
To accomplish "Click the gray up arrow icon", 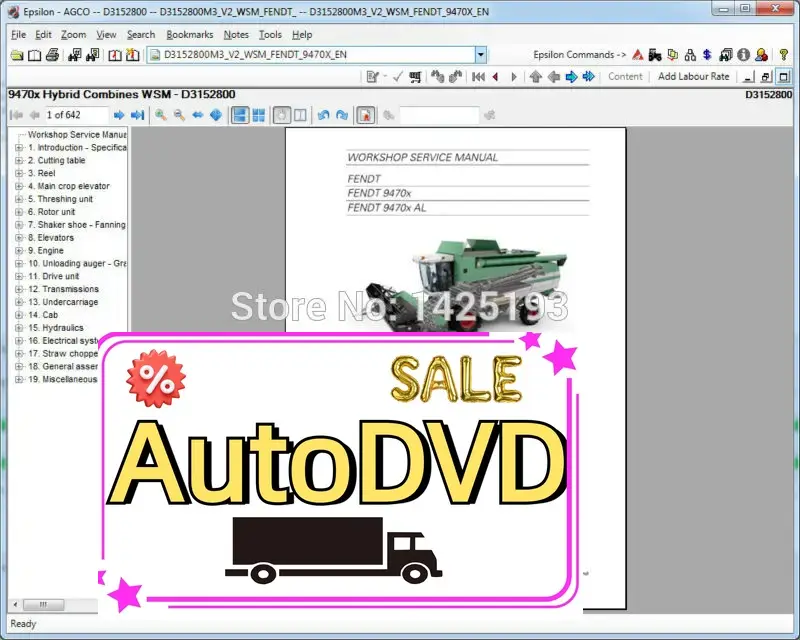I will (x=536, y=77).
